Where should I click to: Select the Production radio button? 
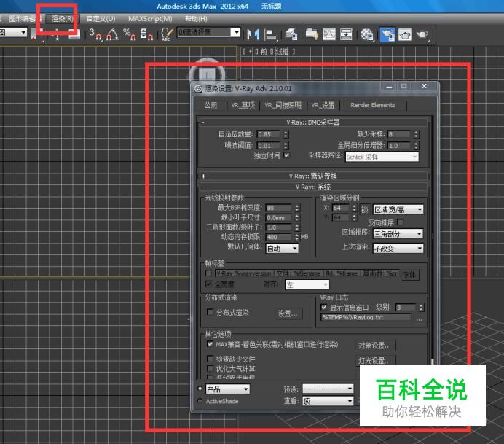pyautogui.click(x=200, y=389)
